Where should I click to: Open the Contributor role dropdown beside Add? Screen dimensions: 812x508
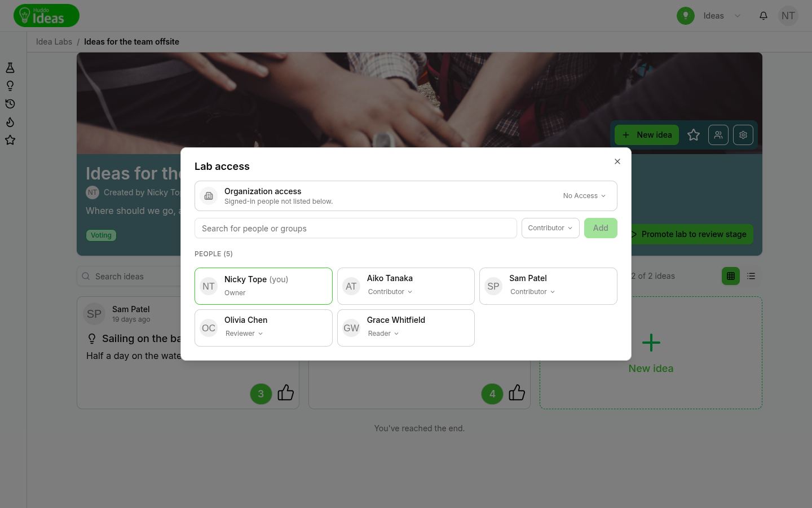point(550,228)
